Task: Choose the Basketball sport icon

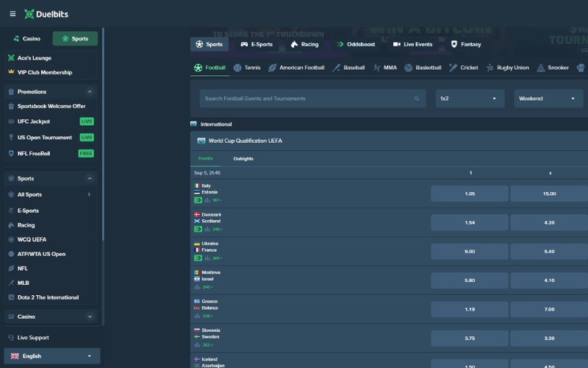Action: (423, 68)
